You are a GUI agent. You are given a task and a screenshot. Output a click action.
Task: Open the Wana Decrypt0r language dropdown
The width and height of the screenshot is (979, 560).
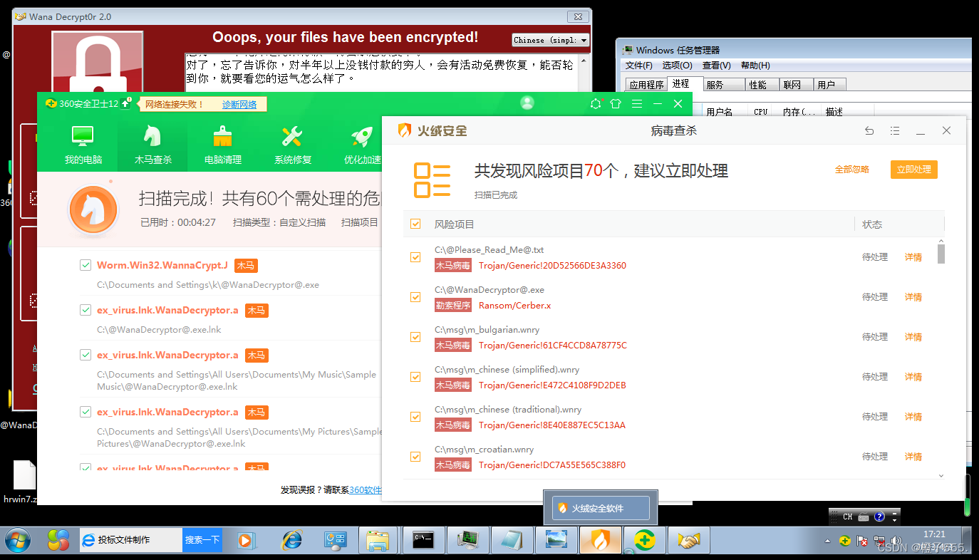[x=551, y=40]
